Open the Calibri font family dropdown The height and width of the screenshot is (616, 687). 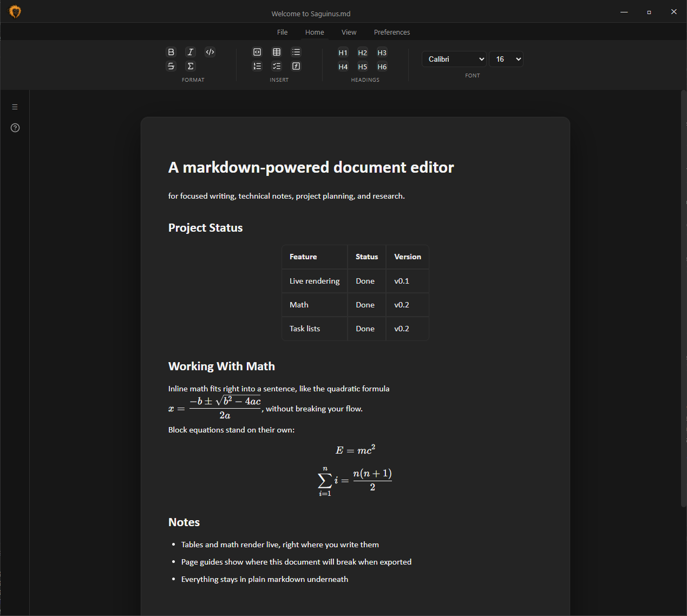click(x=454, y=59)
